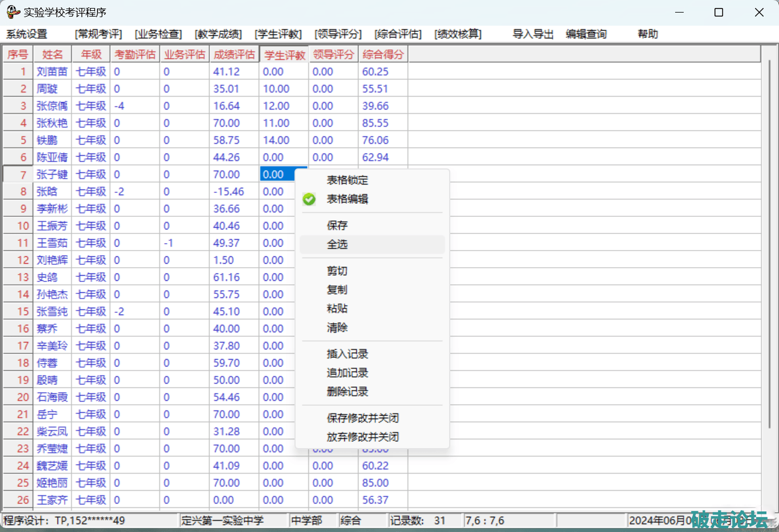Switch to the [常规考评] section
This screenshot has width=779, height=532.
click(98, 34)
